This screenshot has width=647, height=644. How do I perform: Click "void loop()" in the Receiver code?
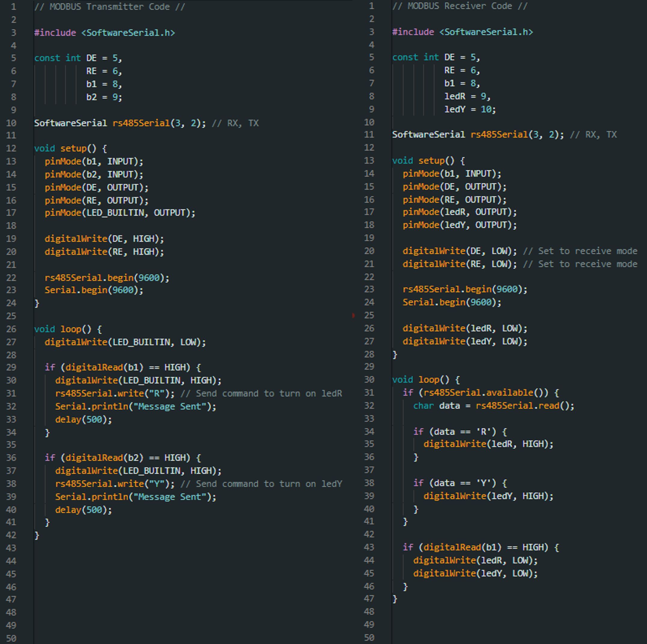tap(421, 379)
